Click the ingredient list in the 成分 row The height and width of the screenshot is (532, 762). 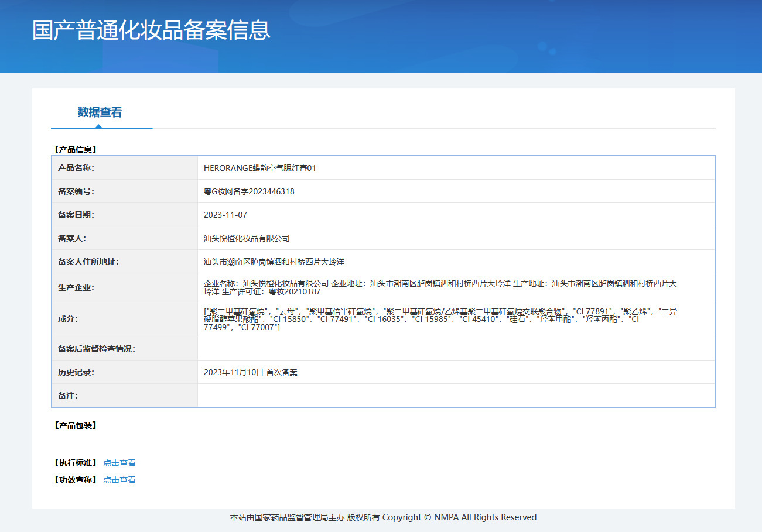(x=439, y=319)
